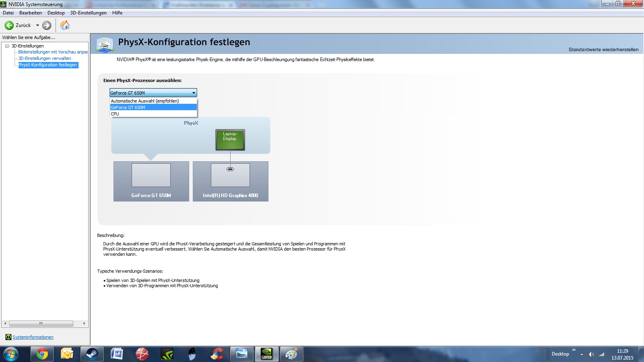Open Bildeinstellungen mit Vorschau anpassen
The width and height of the screenshot is (644, 362).
[x=53, y=52]
